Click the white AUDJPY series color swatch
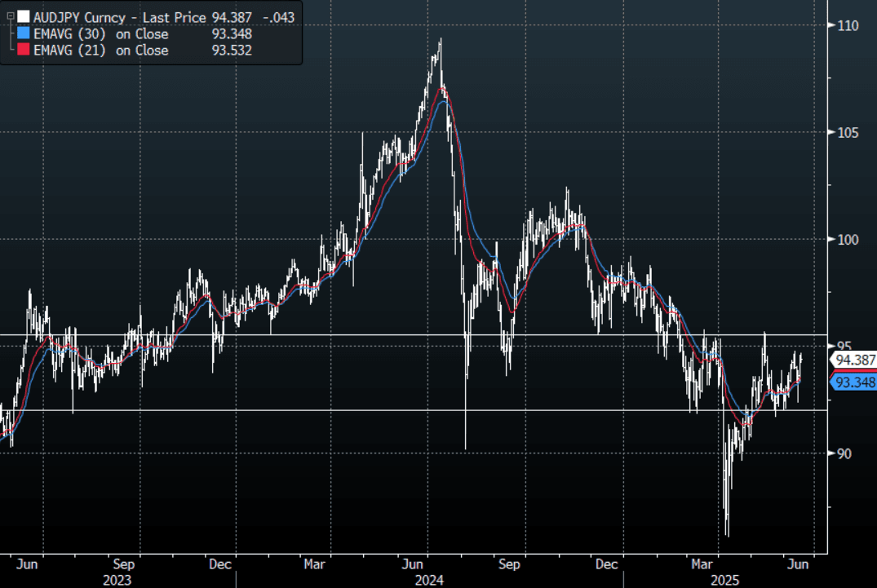Viewport: 877px width, 588px height. click(24, 16)
